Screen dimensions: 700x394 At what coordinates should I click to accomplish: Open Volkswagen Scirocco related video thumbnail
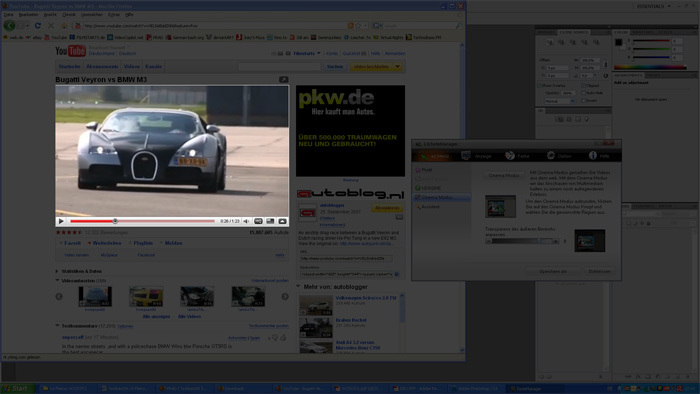coord(316,305)
